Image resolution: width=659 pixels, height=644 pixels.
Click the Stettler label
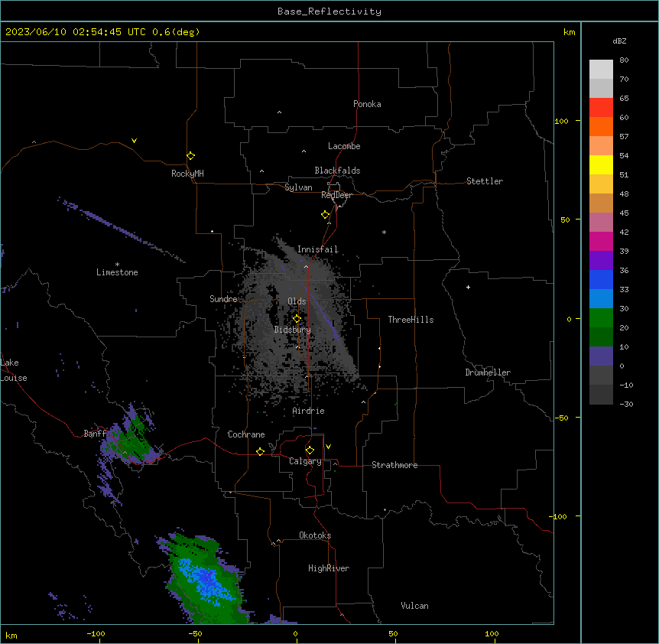[x=485, y=181]
